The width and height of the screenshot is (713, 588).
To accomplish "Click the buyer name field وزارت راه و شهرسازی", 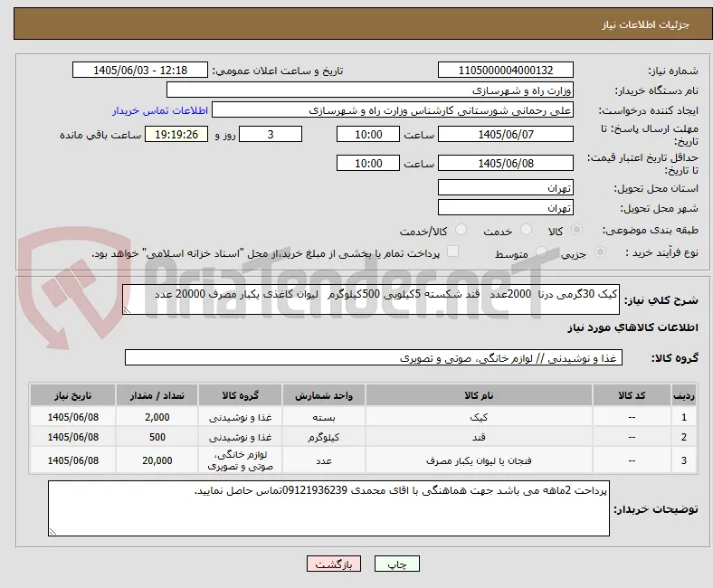I will tap(370, 90).
